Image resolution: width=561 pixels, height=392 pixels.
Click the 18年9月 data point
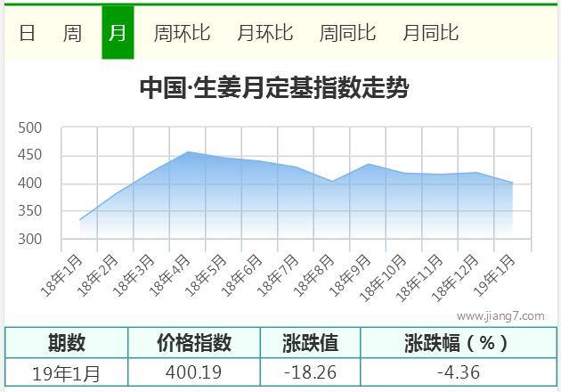[x=368, y=164]
